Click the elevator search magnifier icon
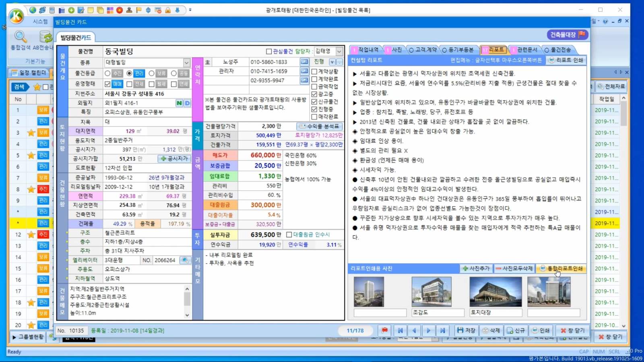 (185, 260)
